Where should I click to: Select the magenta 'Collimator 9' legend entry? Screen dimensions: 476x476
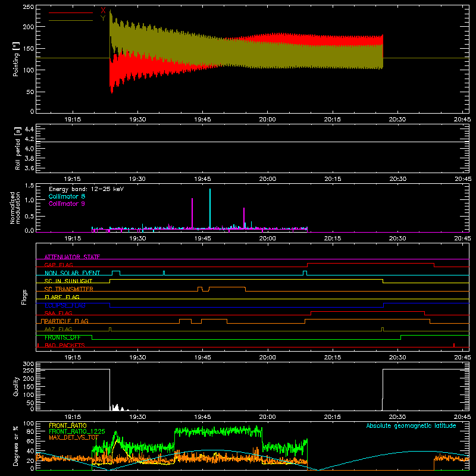coord(67,203)
